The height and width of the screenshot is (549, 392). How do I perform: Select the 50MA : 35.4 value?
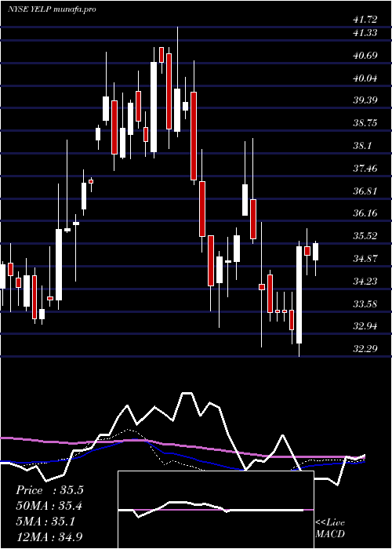49,506
